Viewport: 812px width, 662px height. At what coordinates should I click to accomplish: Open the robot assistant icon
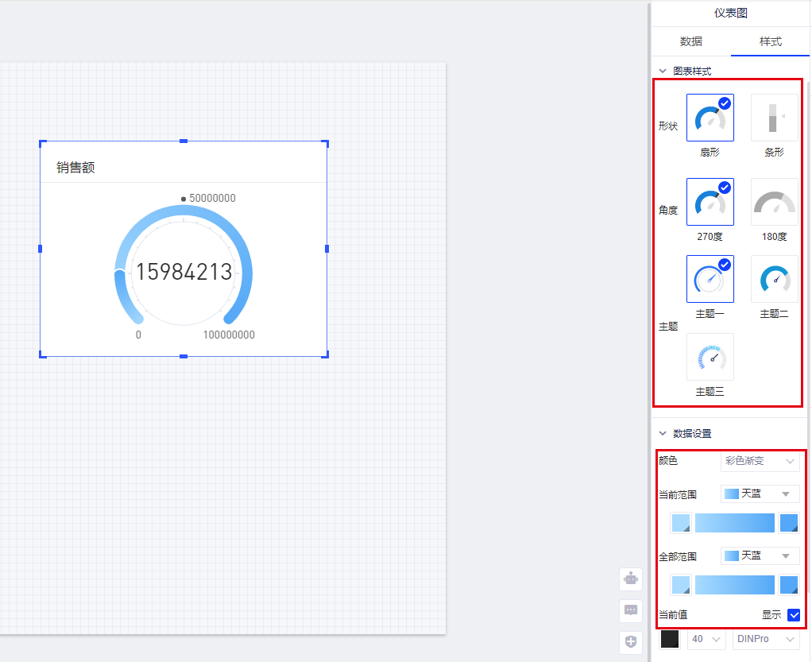[631, 579]
